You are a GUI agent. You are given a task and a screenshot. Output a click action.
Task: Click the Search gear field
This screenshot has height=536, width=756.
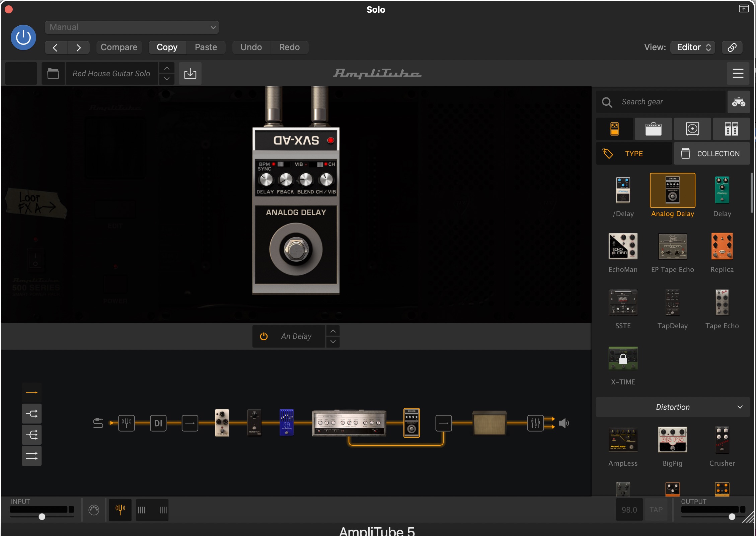[x=661, y=102]
